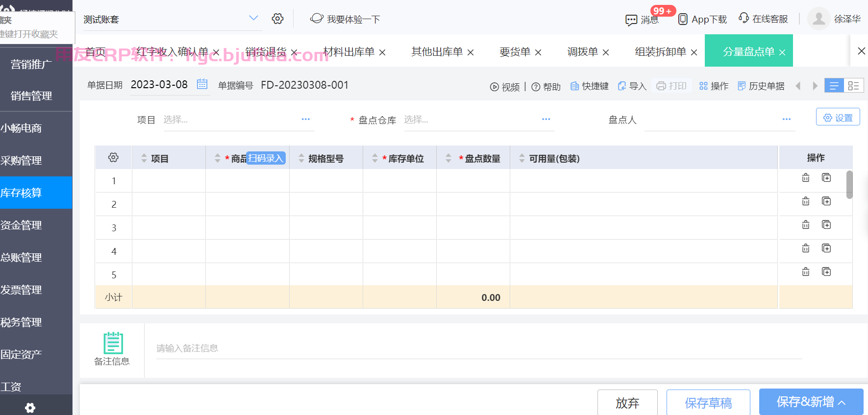This screenshot has height=415, width=868.
Task: Switch to the 调拨单 tab
Action: [583, 51]
